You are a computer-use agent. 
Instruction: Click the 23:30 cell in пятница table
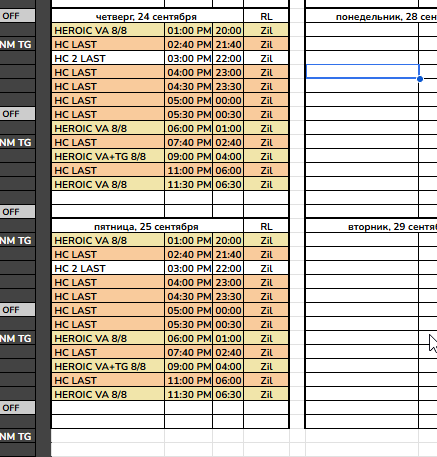228,296
